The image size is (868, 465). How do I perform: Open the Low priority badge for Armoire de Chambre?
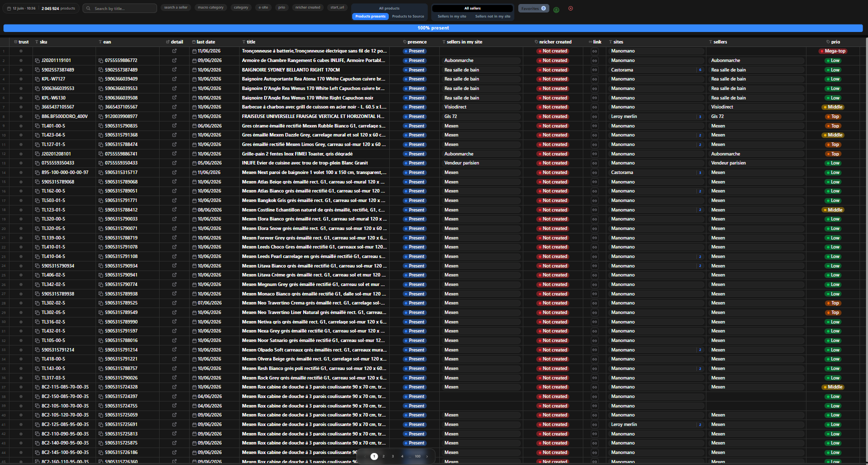click(832, 60)
